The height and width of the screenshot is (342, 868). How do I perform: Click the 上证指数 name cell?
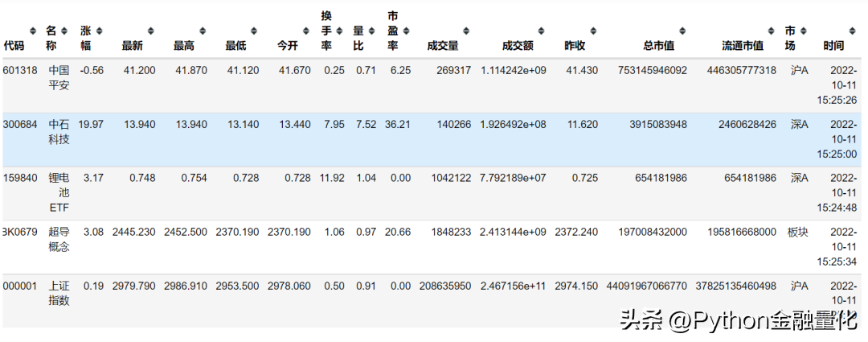(x=59, y=293)
